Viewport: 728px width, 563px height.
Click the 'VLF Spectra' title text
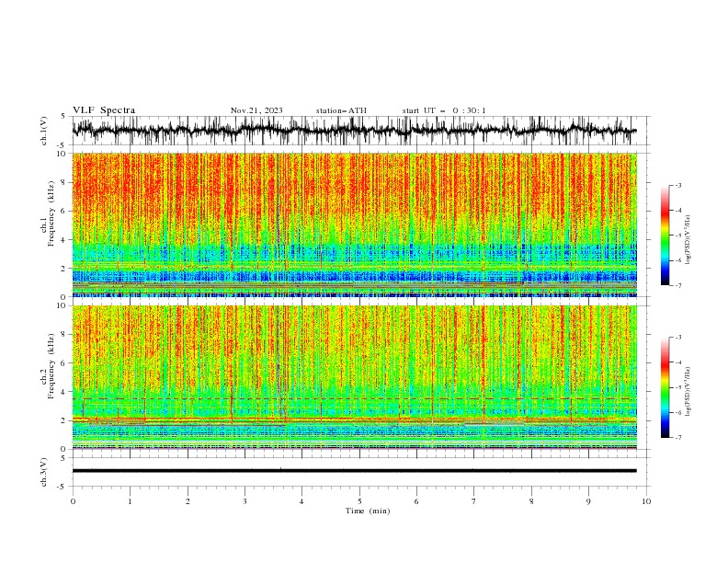(104, 110)
